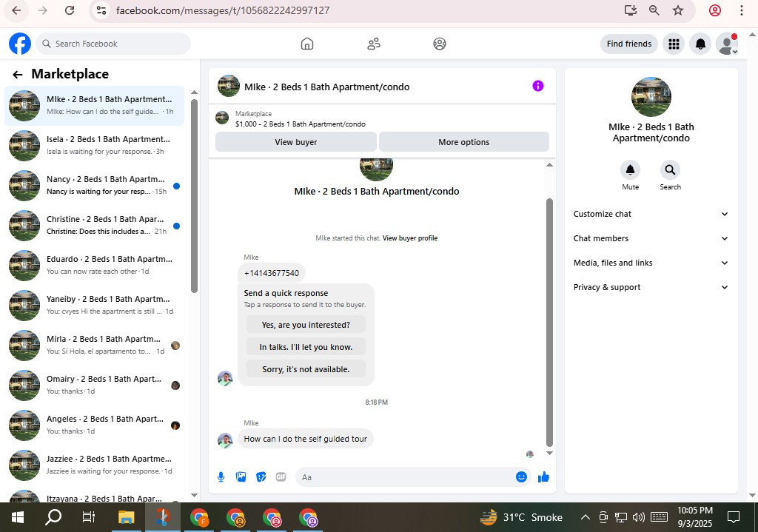The height and width of the screenshot is (532, 758).
Task: Expand Privacy & support section
Action: coord(651,287)
